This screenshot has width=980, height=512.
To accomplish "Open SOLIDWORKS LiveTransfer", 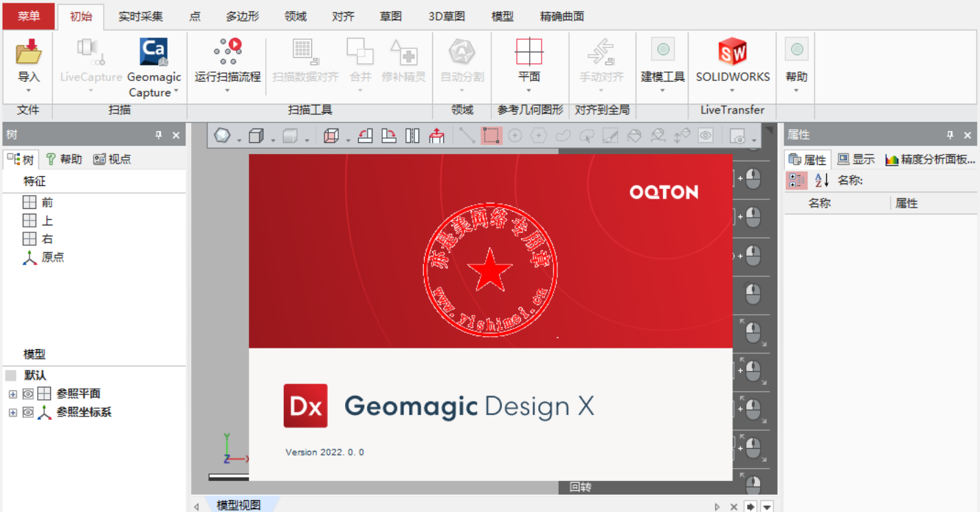I will click(733, 52).
